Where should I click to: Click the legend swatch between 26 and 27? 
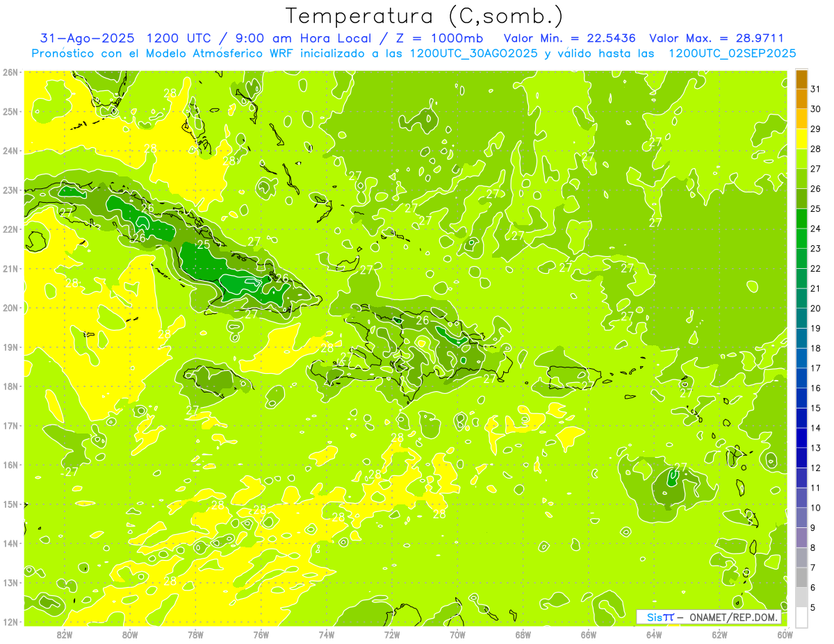click(x=801, y=179)
